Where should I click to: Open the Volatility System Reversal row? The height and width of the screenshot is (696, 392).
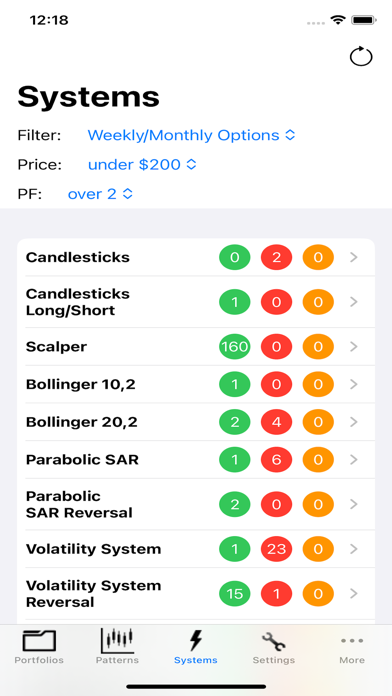pos(196,594)
